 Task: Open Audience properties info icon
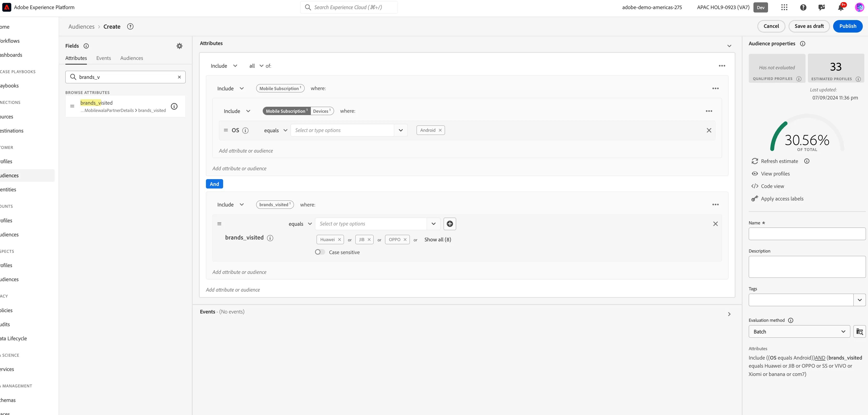[x=803, y=43]
